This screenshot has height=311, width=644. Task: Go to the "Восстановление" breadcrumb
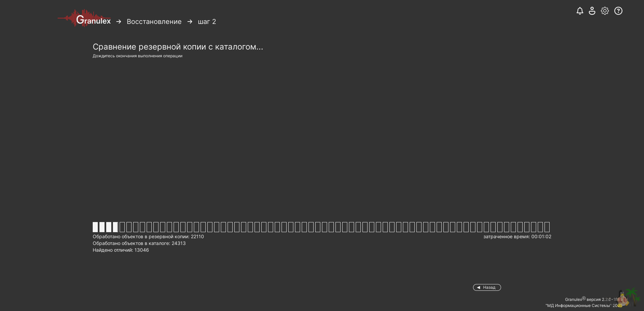pyautogui.click(x=154, y=22)
